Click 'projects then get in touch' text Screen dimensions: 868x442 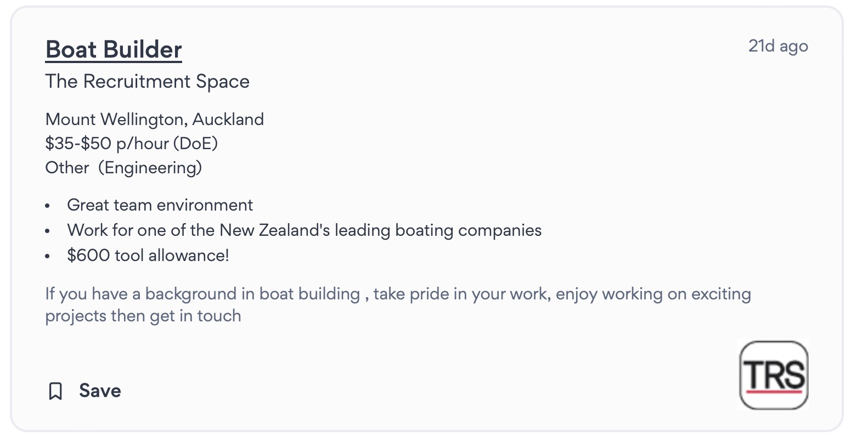click(143, 316)
